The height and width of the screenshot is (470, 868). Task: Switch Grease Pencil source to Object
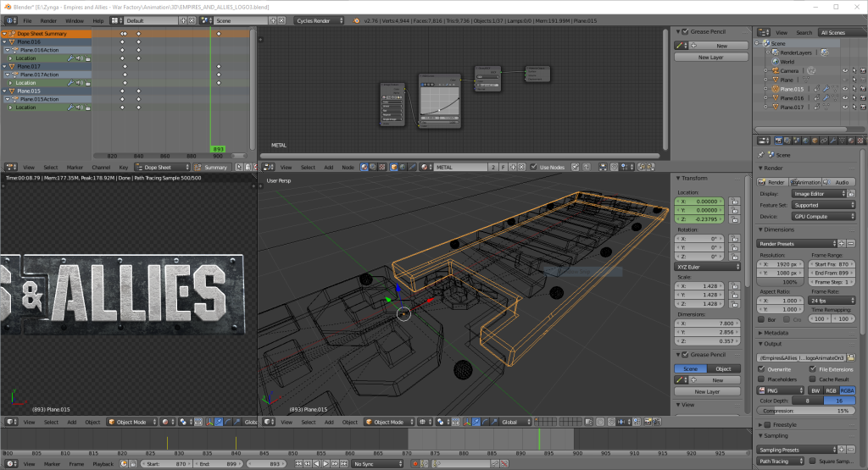(x=723, y=369)
